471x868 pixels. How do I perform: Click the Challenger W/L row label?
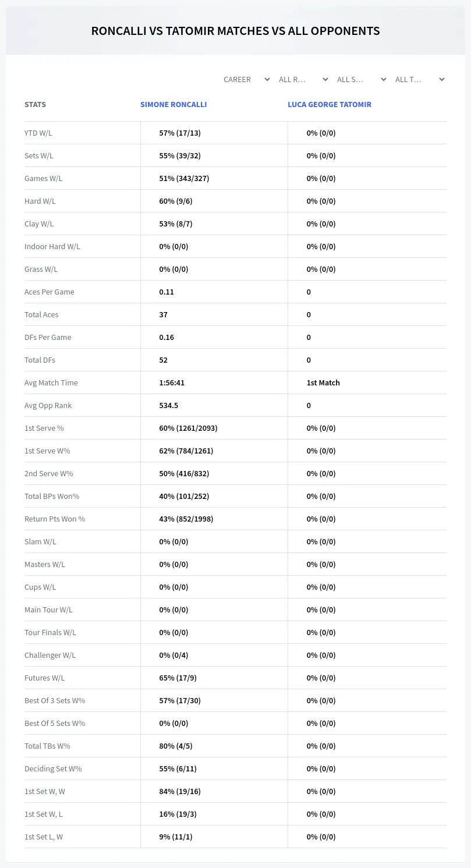click(x=50, y=655)
